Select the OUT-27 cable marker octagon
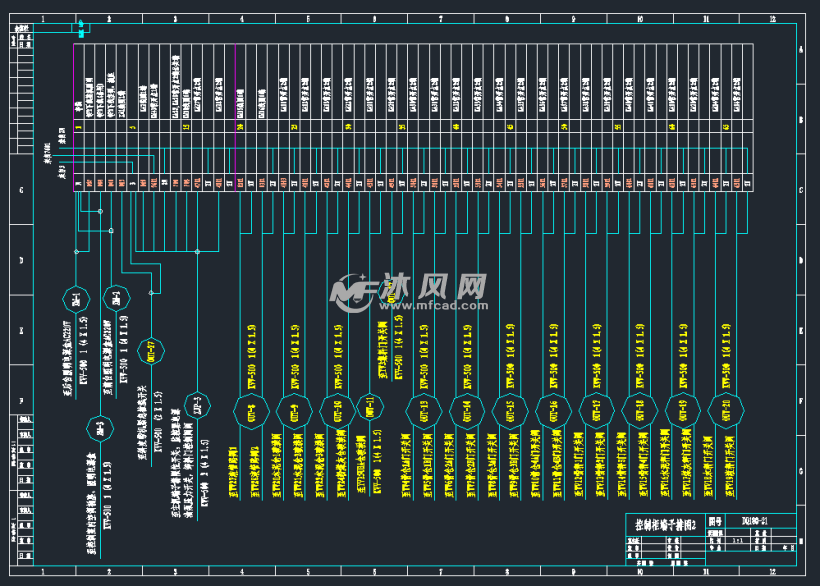The height and width of the screenshot is (586, 820). click(x=151, y=350)
